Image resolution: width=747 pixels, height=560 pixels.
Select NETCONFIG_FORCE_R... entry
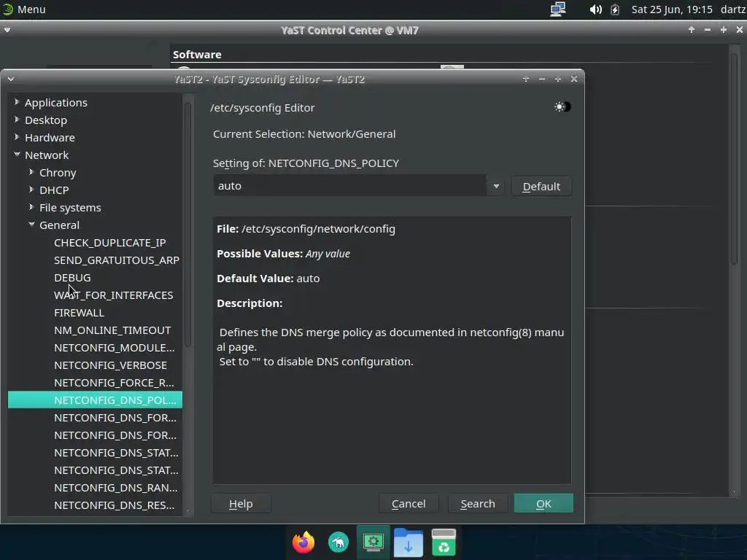pos(115,383)
